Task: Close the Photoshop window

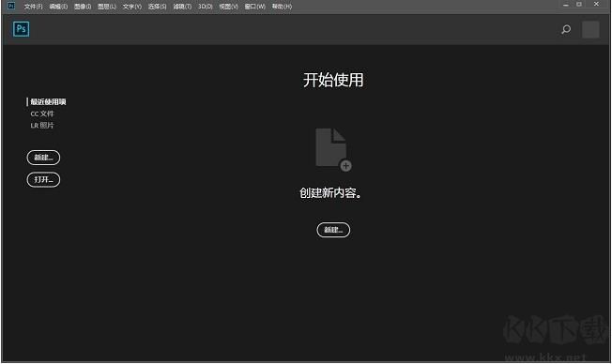Action: coord(596,5)
